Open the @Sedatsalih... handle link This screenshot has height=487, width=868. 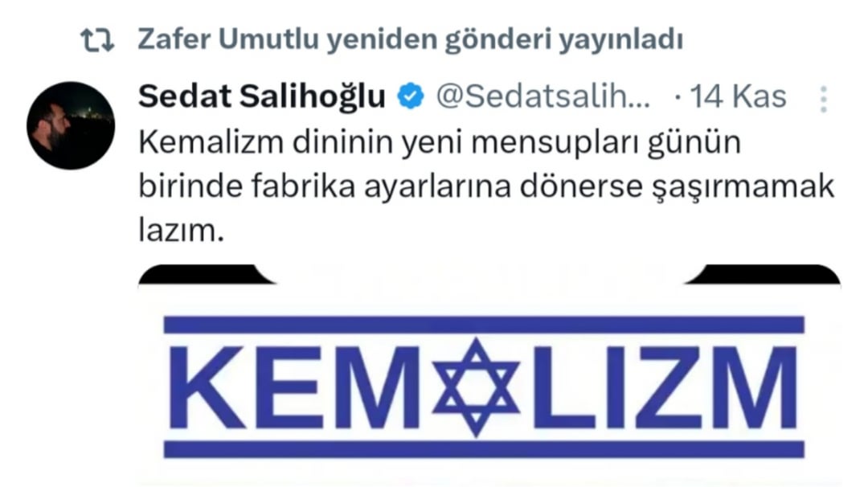point(543,96)
